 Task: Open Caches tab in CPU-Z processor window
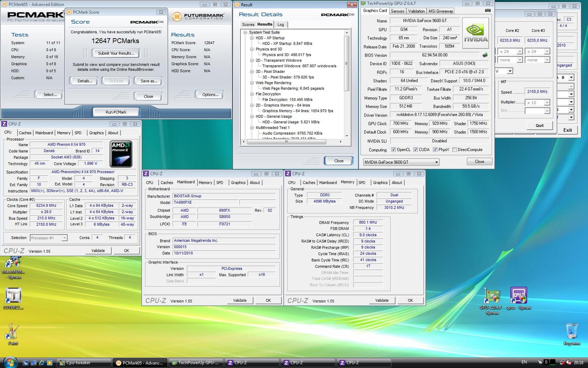25,133
